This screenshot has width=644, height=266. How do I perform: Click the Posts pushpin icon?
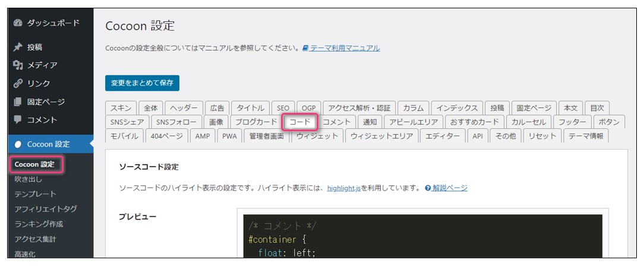[x=17, y=47]
